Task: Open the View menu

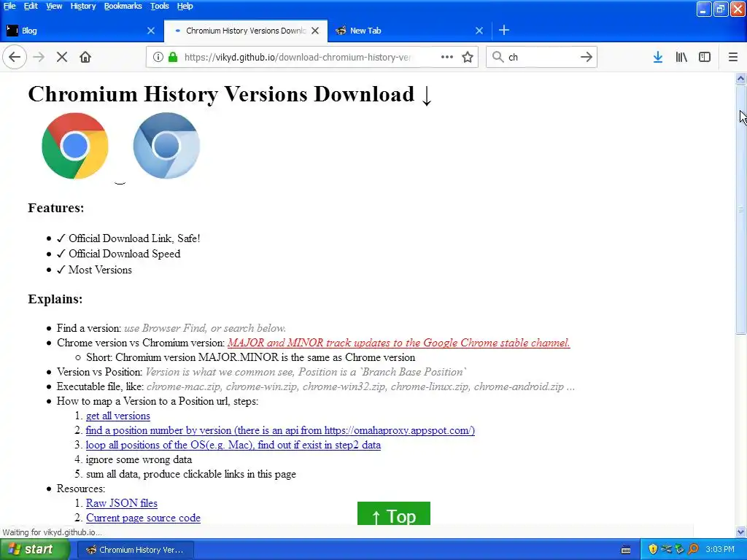Action: (x=54, y=6)
